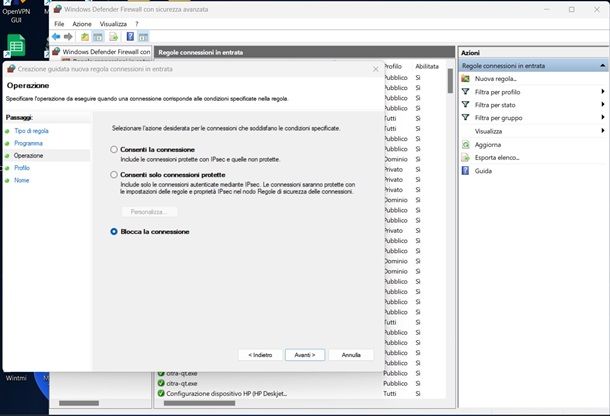Open the File menu

pyautogui.click(x=59, y=24)
